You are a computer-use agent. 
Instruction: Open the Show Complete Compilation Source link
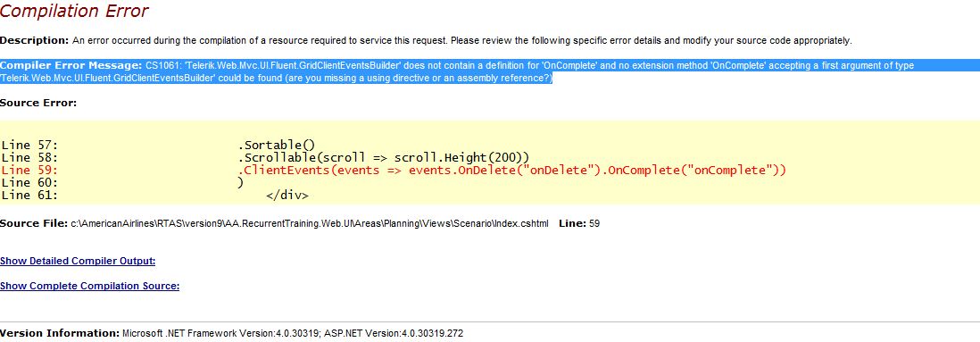click(89, 286)
